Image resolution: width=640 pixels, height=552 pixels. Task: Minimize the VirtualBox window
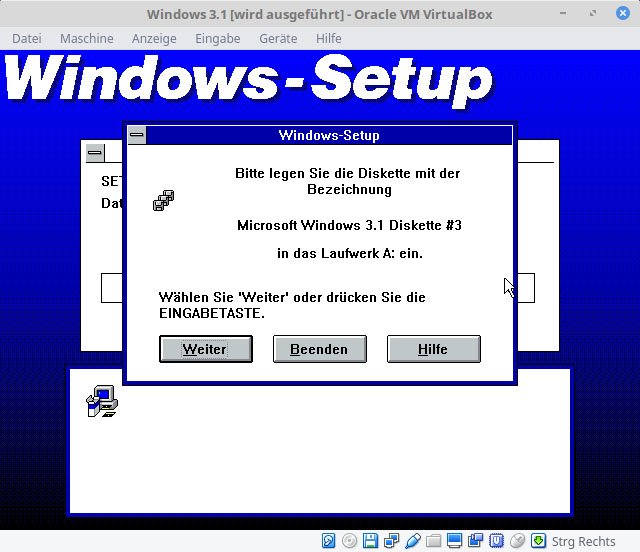point(563,13)
